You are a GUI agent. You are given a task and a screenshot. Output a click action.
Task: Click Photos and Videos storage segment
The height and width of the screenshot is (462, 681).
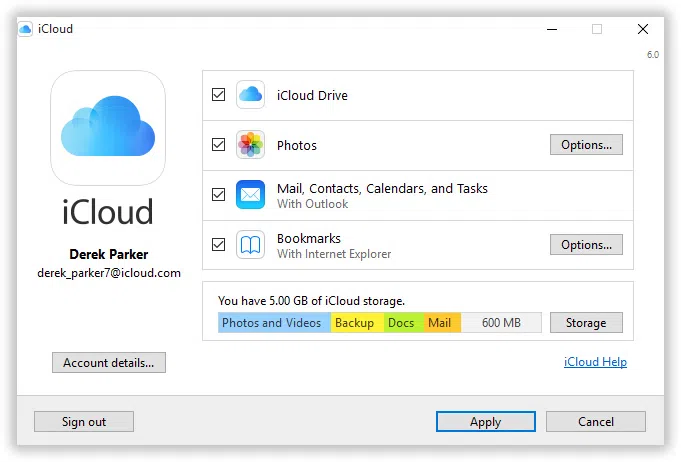(x=274, y=323)
